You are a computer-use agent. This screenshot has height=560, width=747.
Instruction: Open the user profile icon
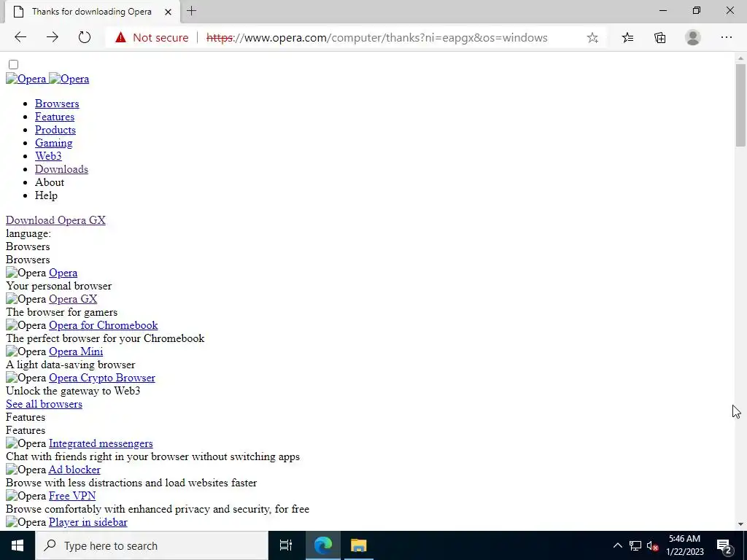click(693, 37)
